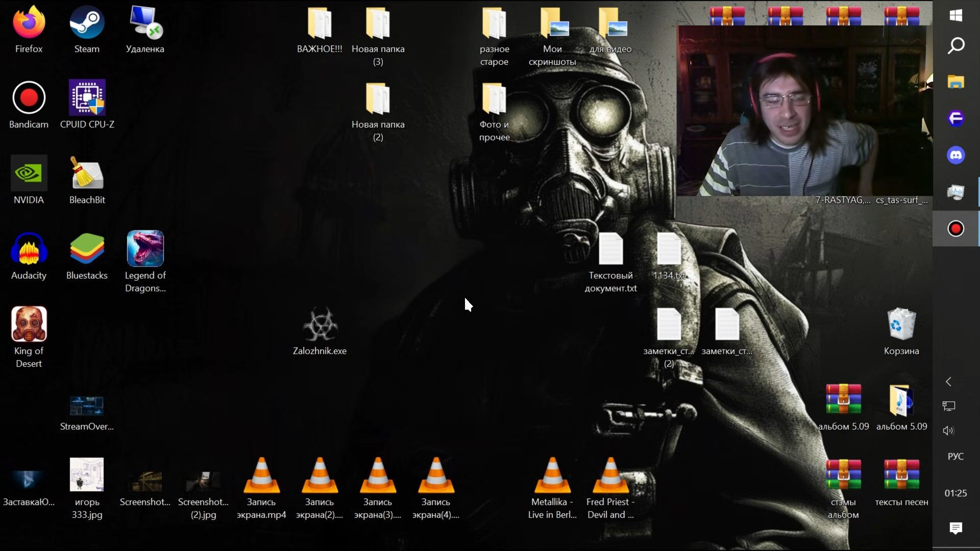The image size is (980, 551).
Task: Open the Корзина recycle bin
Action: pos(902,332)
